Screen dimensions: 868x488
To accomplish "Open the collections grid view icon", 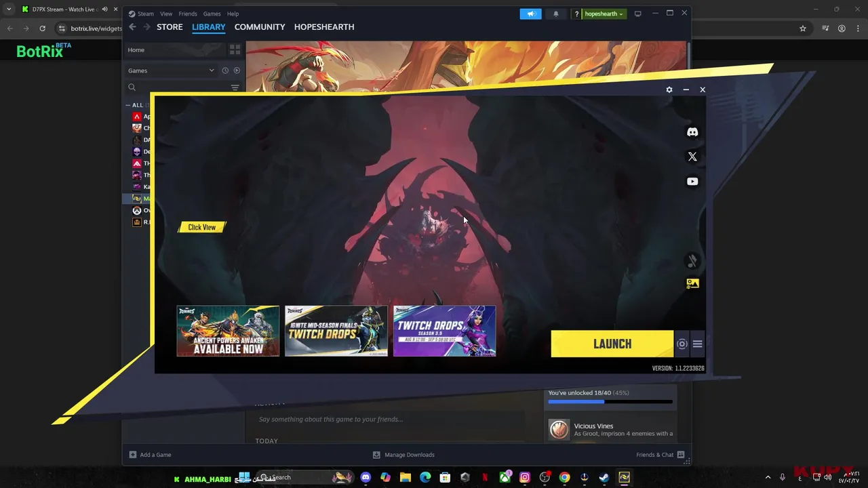I will [x=235, y=50].
